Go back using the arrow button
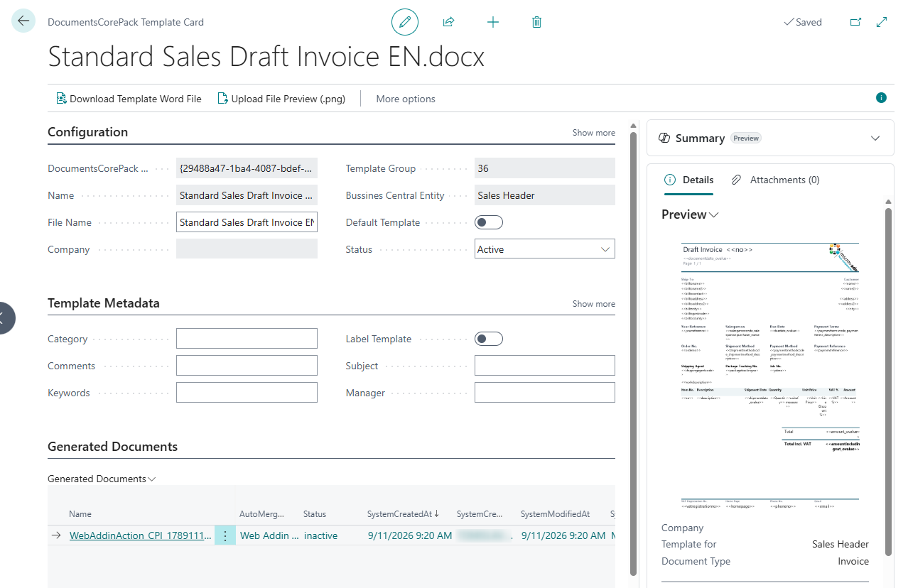Viewport: 908px width, 588px height. [x=23, y=21]
